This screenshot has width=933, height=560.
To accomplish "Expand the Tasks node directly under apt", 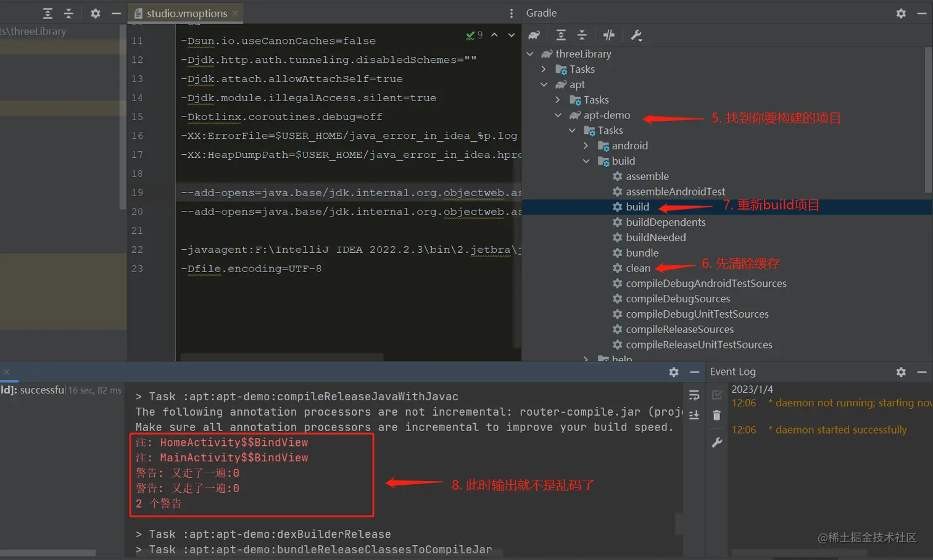I will (x=558, y=100).
